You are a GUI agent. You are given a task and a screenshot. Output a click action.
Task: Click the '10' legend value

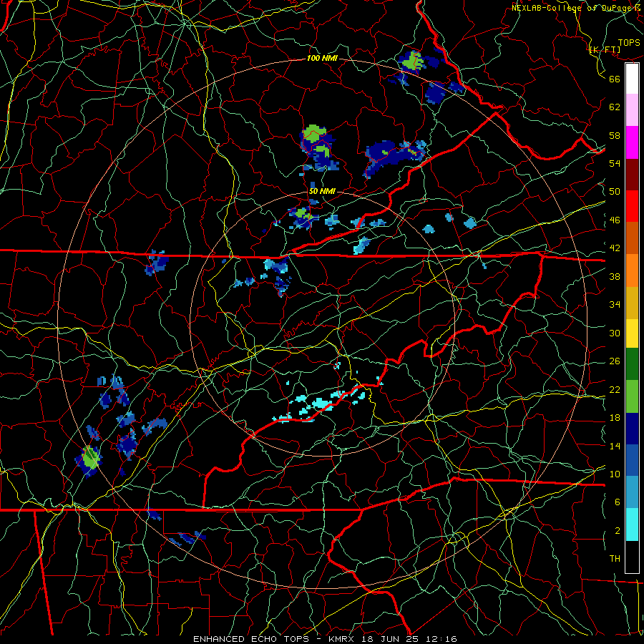point(615,474)
